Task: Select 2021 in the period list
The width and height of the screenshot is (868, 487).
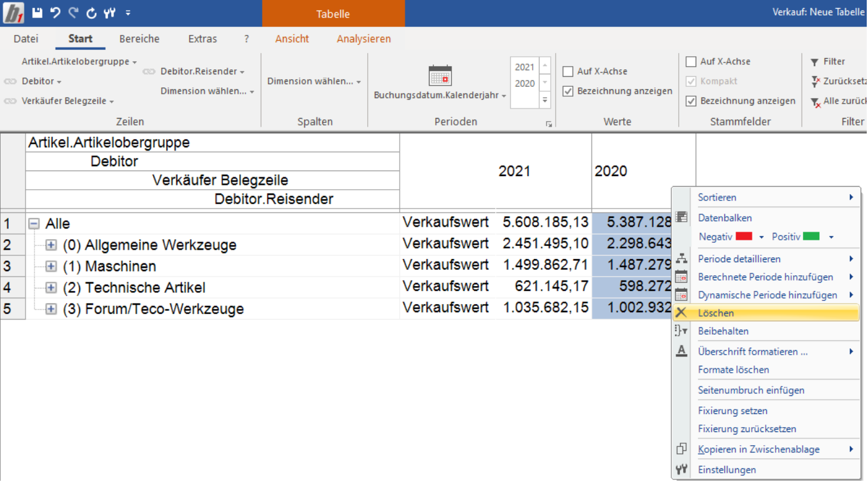Action: 525,67
